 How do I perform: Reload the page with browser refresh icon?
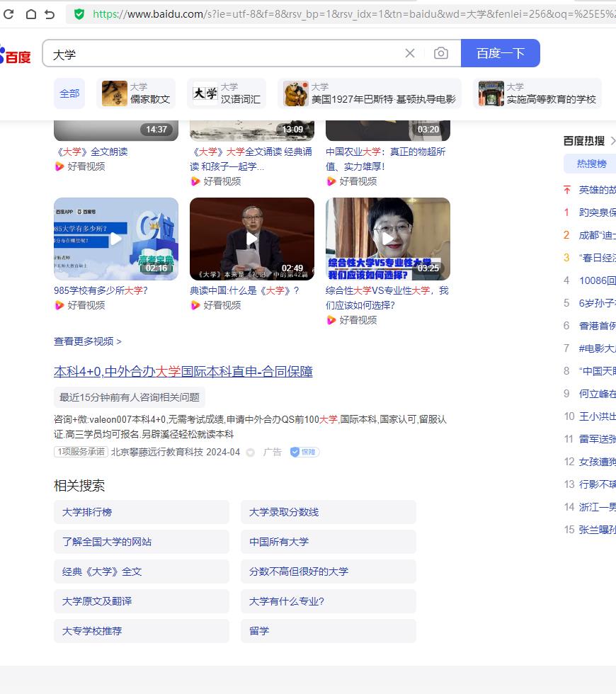click(x=8, y=14)
